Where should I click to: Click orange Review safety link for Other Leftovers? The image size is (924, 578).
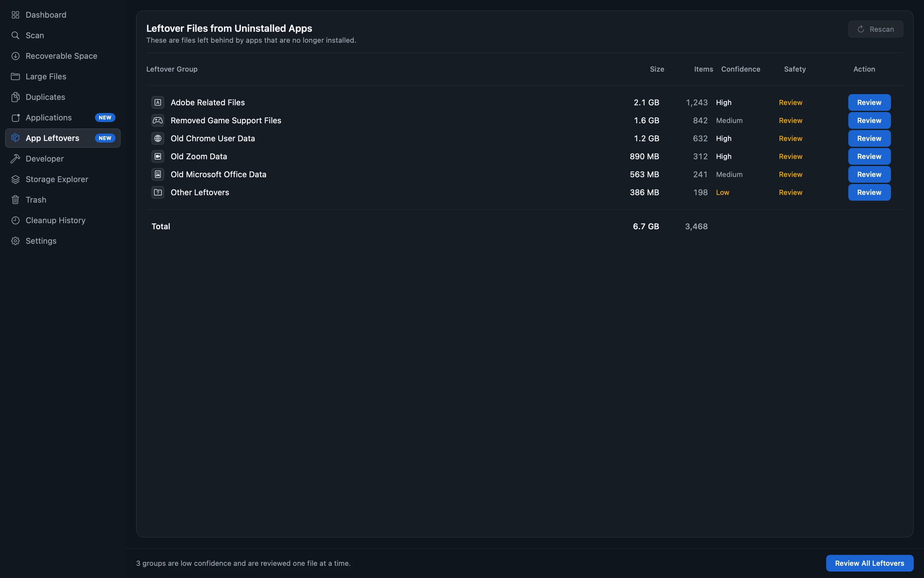click(790, 192)
